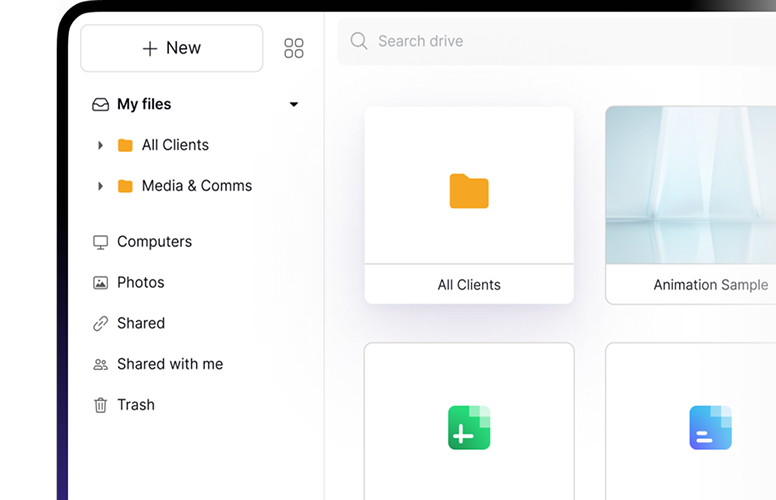Open the green spreadsheet file icon
The width and height of the screenshot is (776, 500).
[x=469, y=427]
